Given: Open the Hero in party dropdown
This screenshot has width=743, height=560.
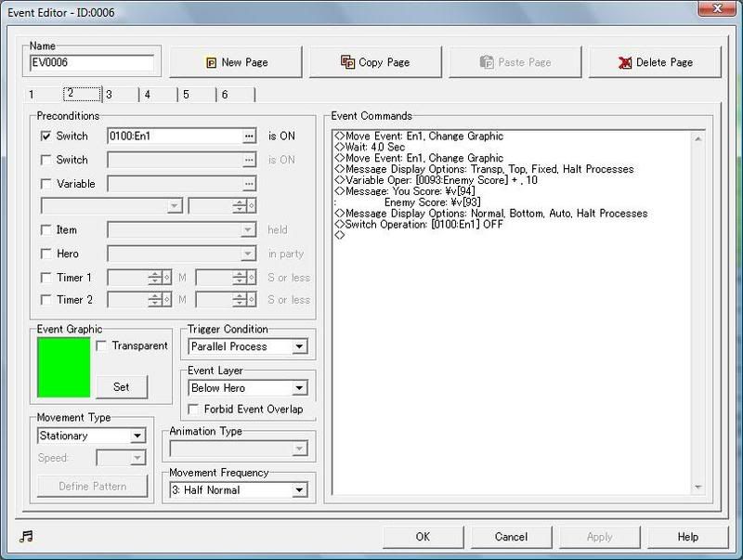Looking at the screenshot, I should [181, 254].
